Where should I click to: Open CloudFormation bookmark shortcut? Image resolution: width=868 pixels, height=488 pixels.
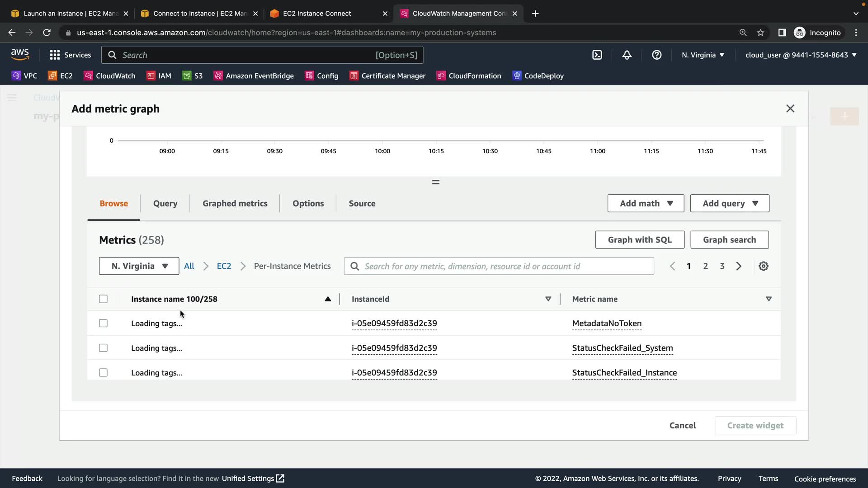click(x=469, y=76)
